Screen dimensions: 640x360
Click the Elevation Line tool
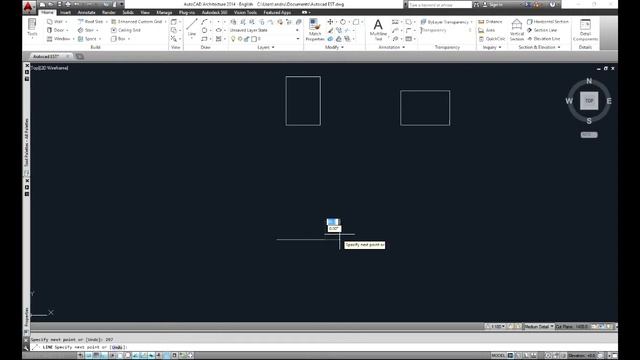543,39
